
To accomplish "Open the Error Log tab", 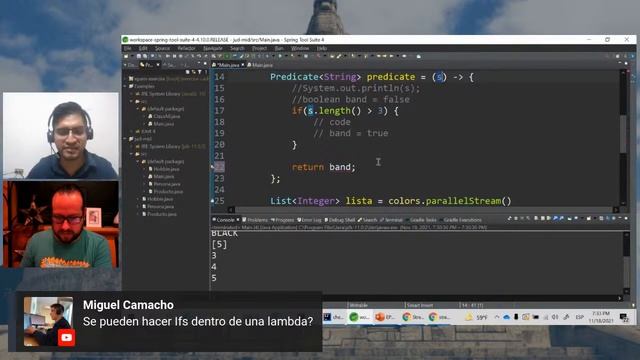I will pyautogui.click(x=309, y=220).
